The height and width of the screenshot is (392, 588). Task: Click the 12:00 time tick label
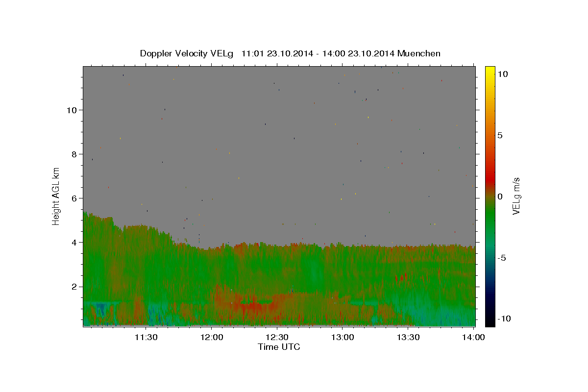(212, 337)
